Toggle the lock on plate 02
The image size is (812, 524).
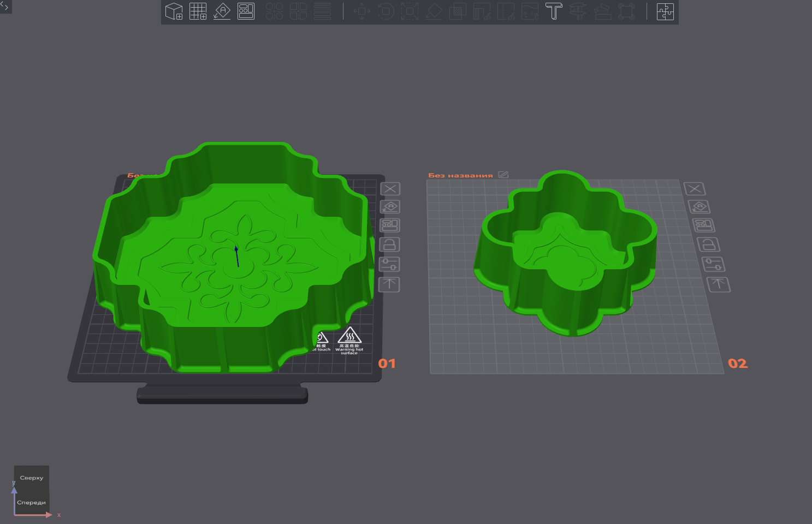[708, 244]
